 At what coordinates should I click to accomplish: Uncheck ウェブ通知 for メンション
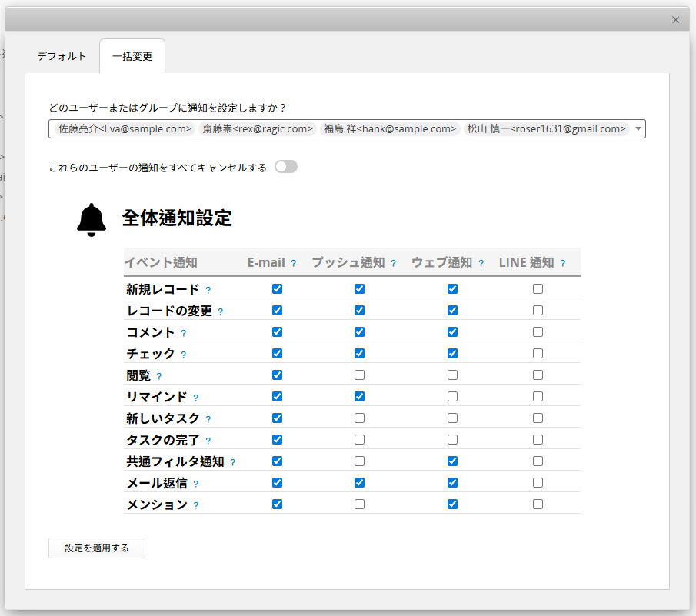click(452, 504)
